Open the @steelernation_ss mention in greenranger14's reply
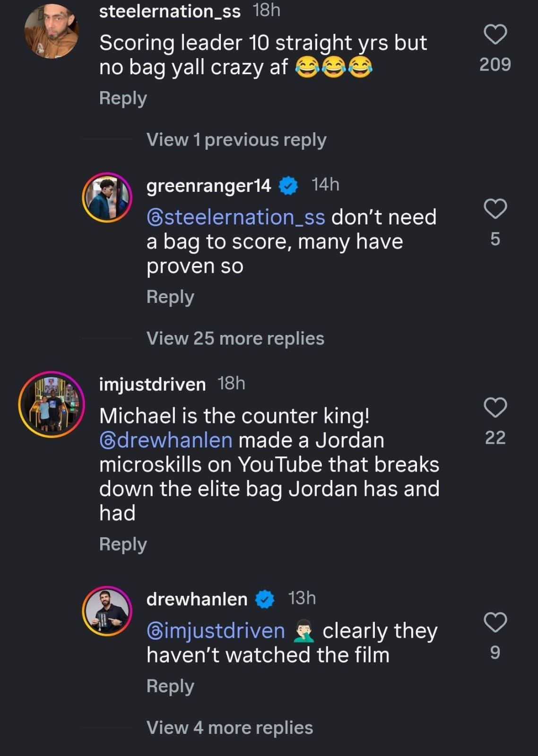 point(234,216)
